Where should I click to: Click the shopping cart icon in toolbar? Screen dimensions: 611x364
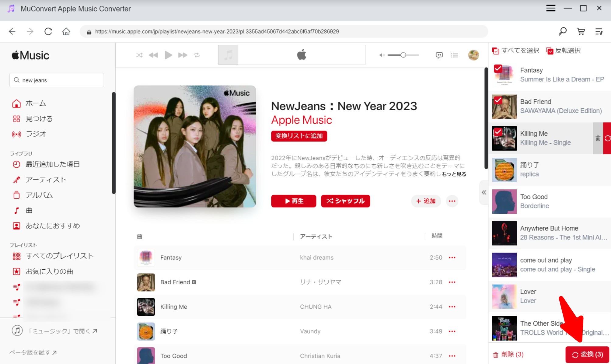[581, 31]
